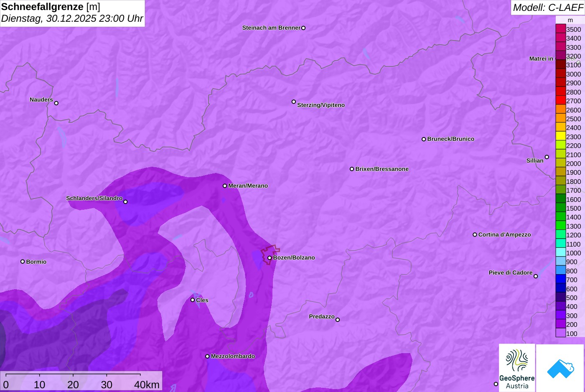Click the Nauders marker dot
Image resolution: width=585 pixels, height=392 pixels.
[x=56, y=103]
